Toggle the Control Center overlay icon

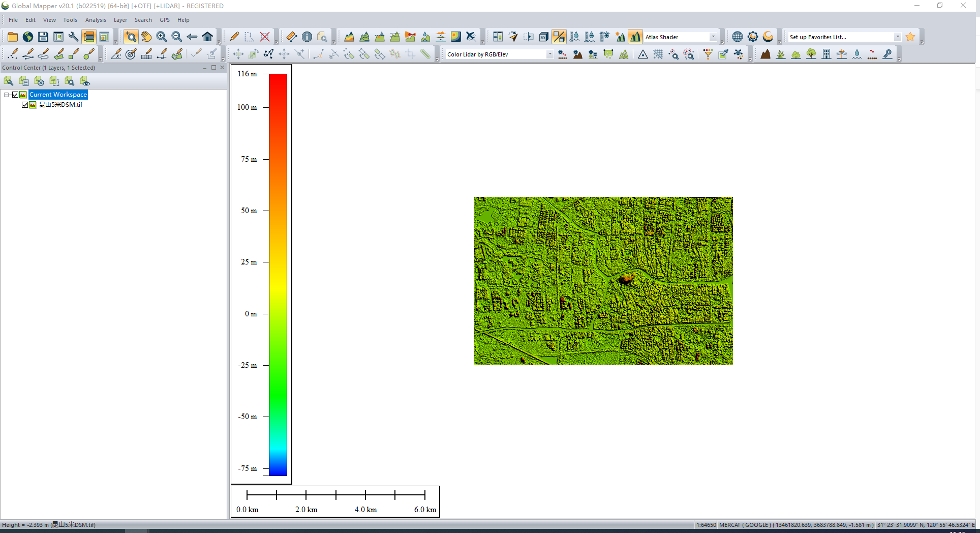[x=89, y=37]
